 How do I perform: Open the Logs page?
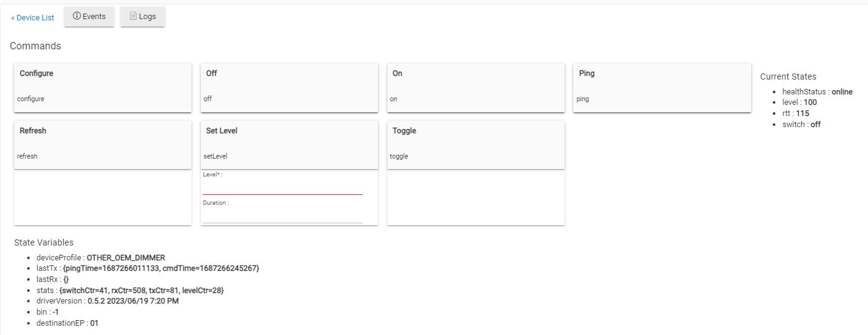click(x=143, y=17)
